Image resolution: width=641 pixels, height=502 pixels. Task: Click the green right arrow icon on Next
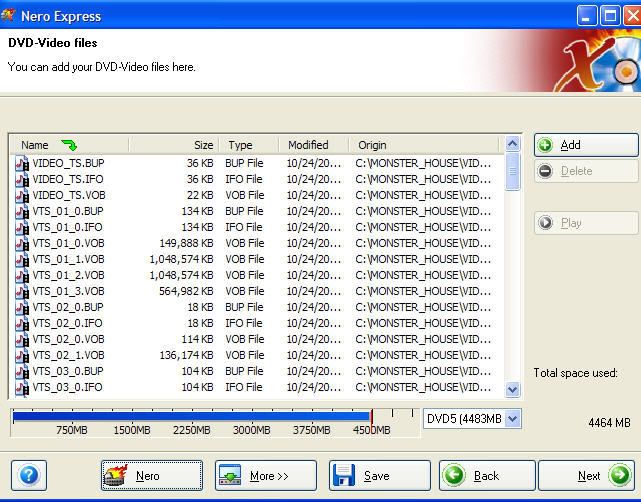620,475
